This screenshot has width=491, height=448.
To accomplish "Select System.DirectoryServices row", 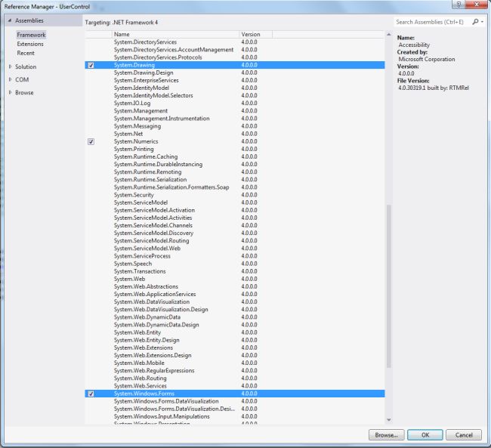I will tap(234, 42).
